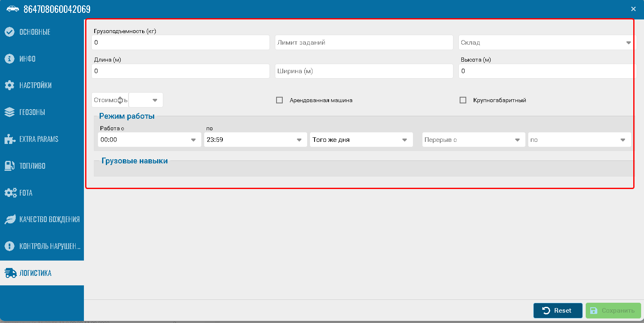
Task: Click the gear icon beside Настройки
Action: click(x=10, y=86)
